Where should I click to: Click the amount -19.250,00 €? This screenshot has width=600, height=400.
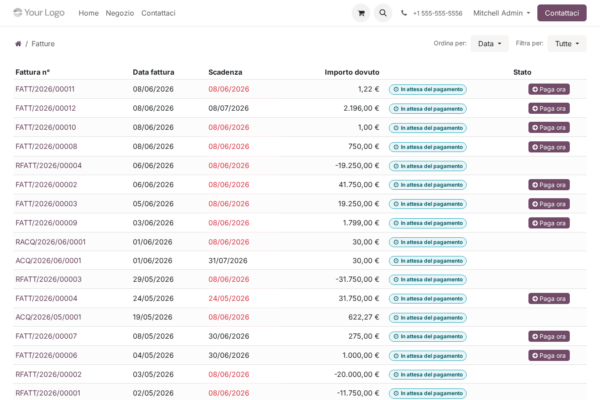[357, 166]
